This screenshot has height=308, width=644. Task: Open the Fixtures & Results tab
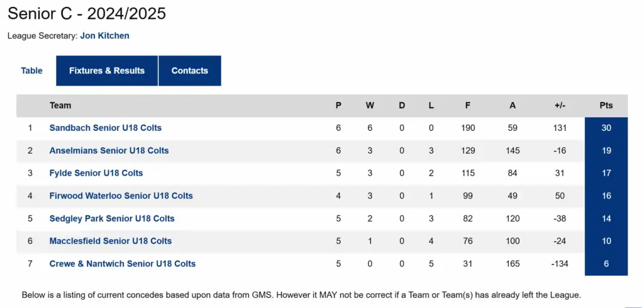coord(107,71)
